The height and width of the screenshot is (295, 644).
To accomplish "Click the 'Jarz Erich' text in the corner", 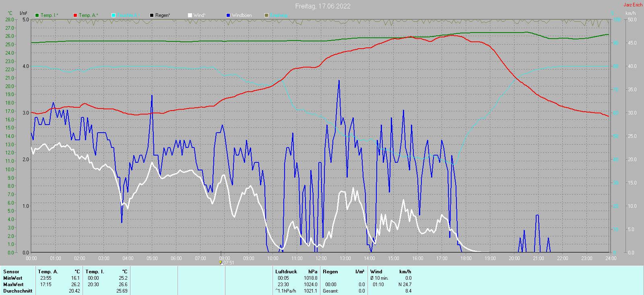I will pos(633,5).
